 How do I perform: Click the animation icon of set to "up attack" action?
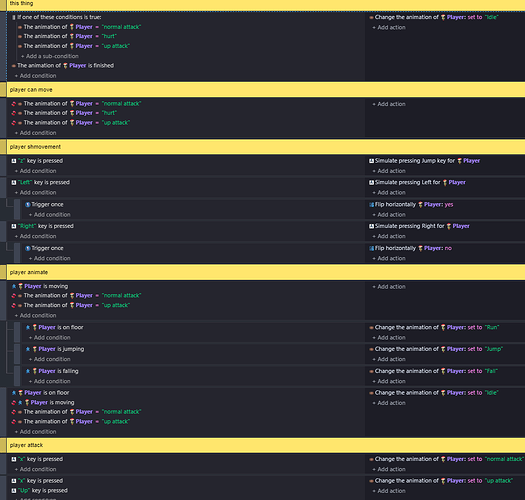pos(371,481)
